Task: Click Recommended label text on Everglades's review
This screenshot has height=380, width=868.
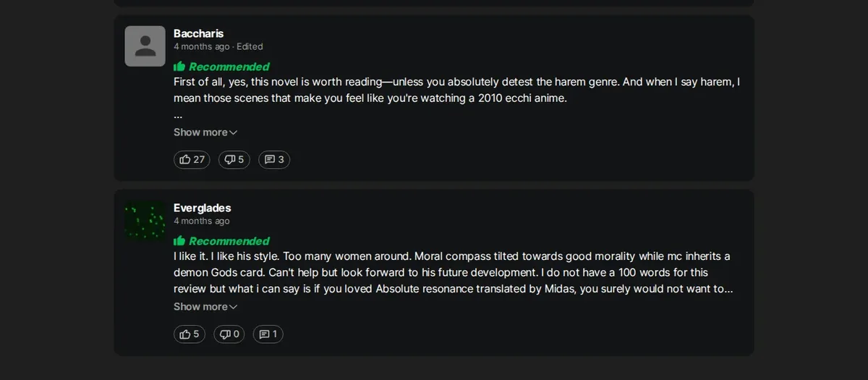Action: click(229, 241)
